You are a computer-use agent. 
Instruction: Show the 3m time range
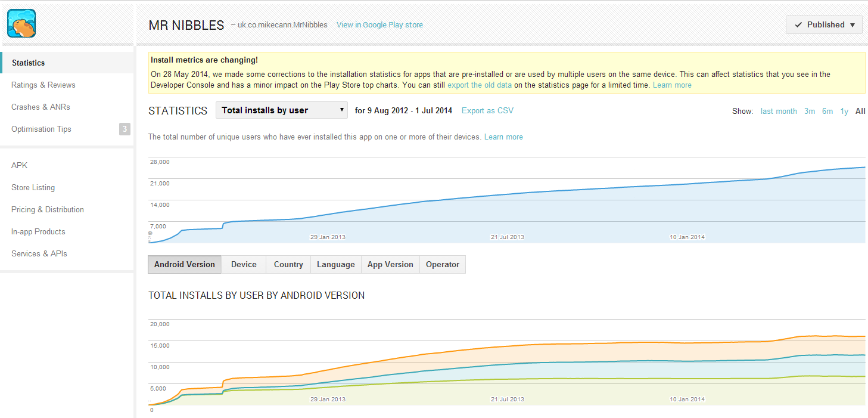pyautogui.click(x=809, y=112)
